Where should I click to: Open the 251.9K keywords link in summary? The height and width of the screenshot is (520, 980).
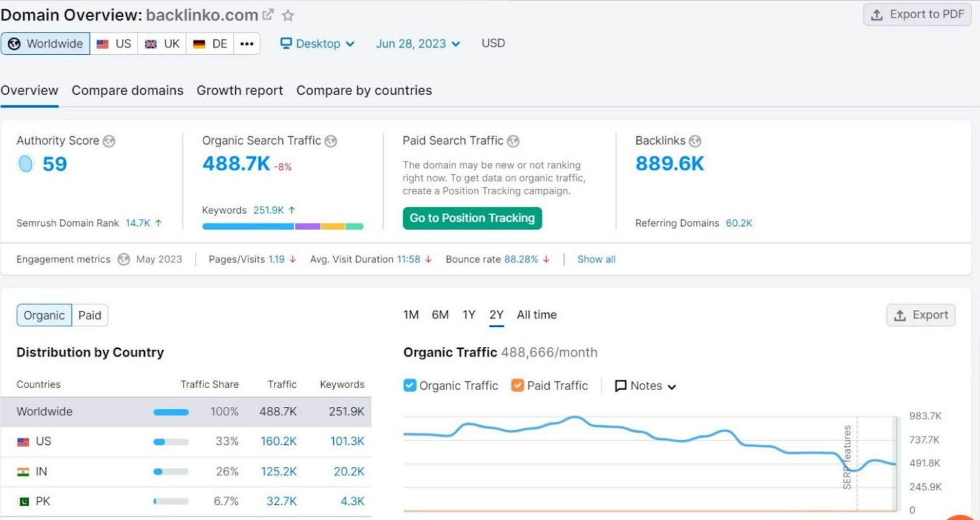click(x=268, y=210)
